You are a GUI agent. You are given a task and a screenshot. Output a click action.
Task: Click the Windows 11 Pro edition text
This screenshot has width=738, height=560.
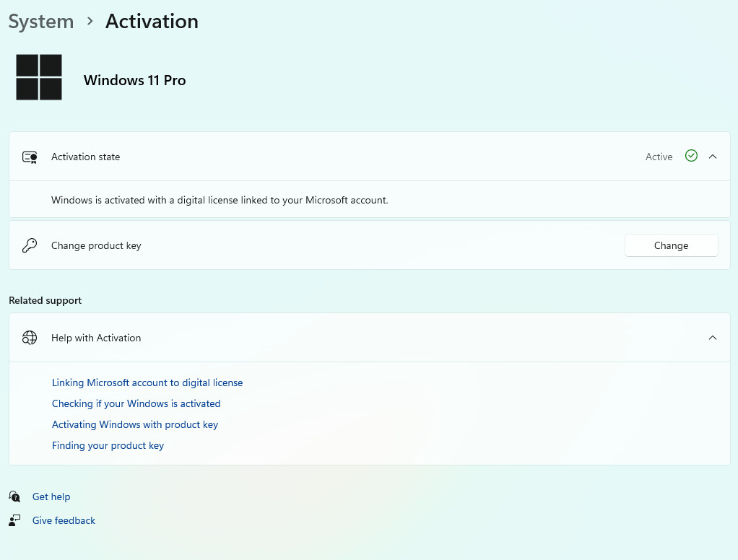coord(134,80)
